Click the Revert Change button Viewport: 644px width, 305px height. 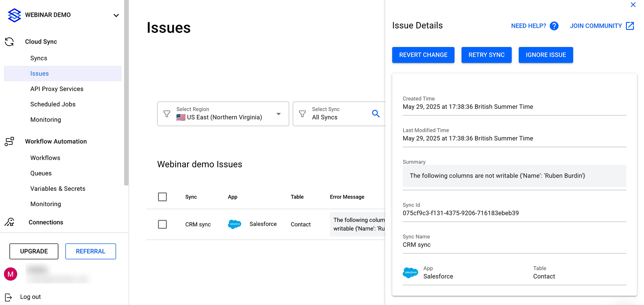click(423, 55)
